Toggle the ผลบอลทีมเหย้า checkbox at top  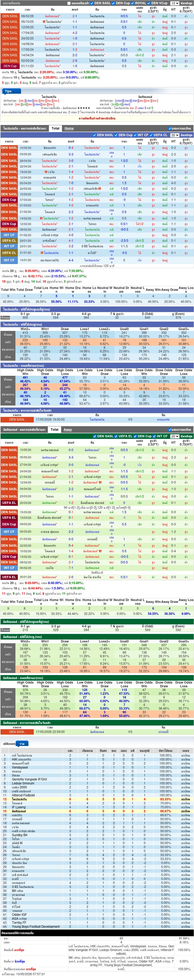tap(69, 3)
